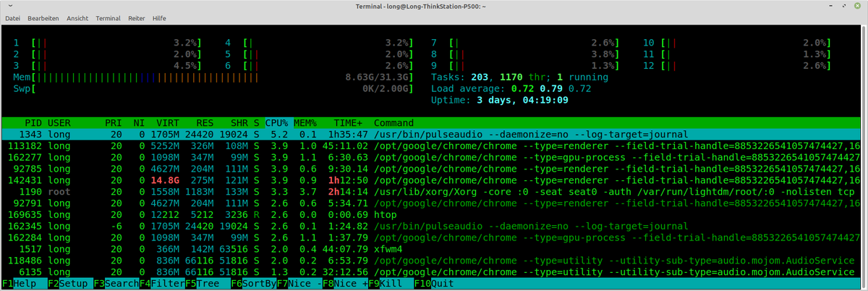
Task: Sort by the NI column header
Action: (139, 123)
